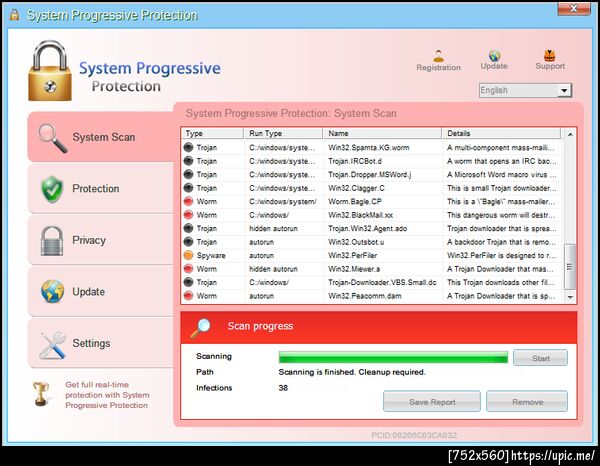Image resolution: width=600 pixels, height=466 pixels.
Task: Click threat icon beside Win32.Spamta.KG.worm
Action: [188, 147]
